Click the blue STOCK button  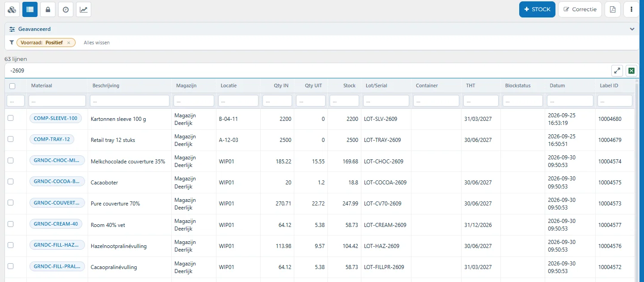pyautogui.click(x=537, y=9)
